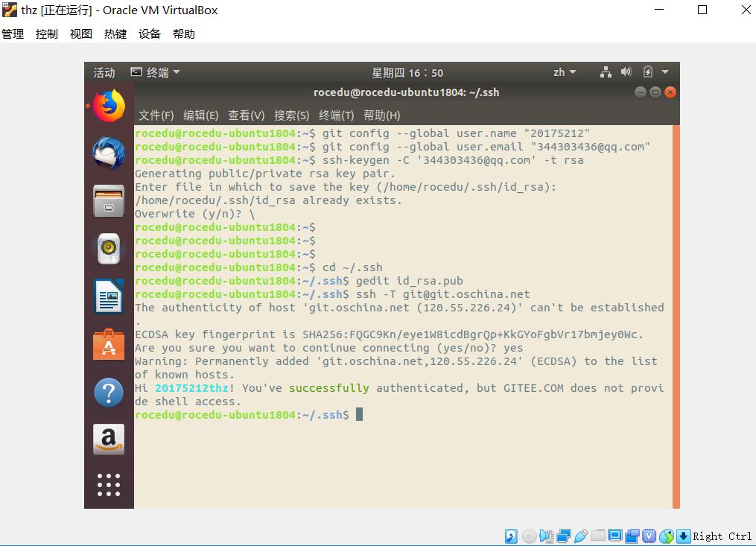This screenshot has height=546, width=756.
Task: Open the 管理 menu in VirtualBox
Action: [x=13, y=34]
